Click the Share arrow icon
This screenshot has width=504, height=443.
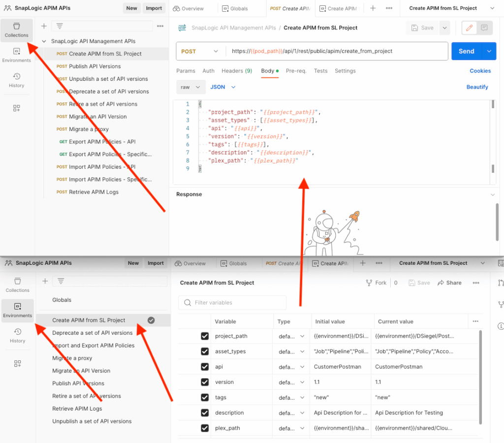pyautogui.click(x=441, y=283)
